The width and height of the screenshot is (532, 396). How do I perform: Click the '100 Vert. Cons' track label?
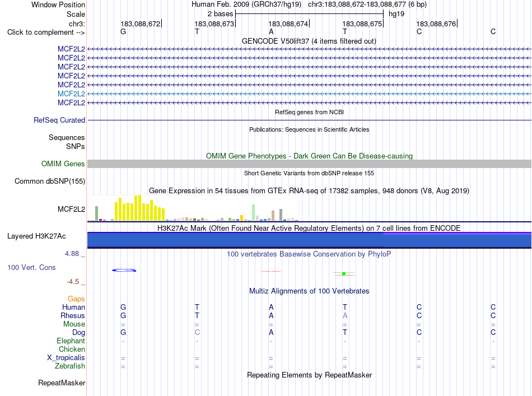pos(31,267)
